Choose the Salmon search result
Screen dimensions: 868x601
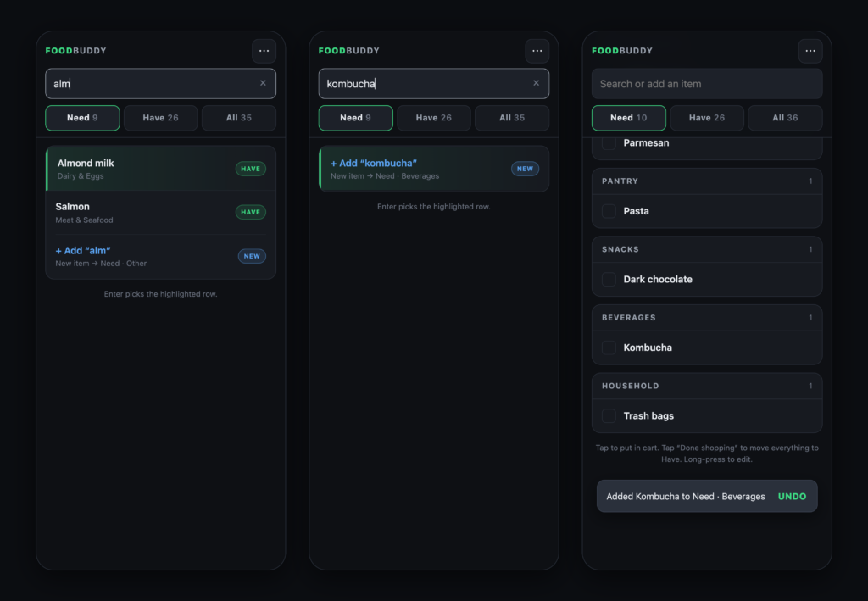(160, 213)
